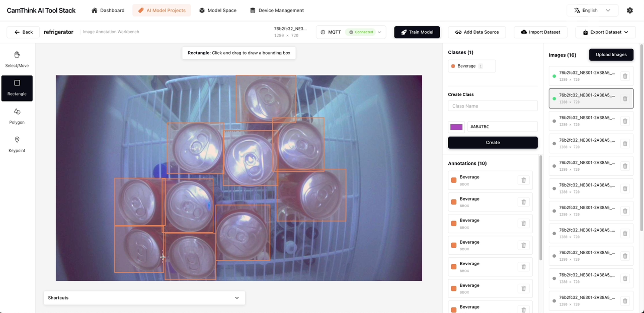Image resolution: width=644 pixels, height=313 pixels.
Task: Open the Device Management tab
Action: pos(277,11)
